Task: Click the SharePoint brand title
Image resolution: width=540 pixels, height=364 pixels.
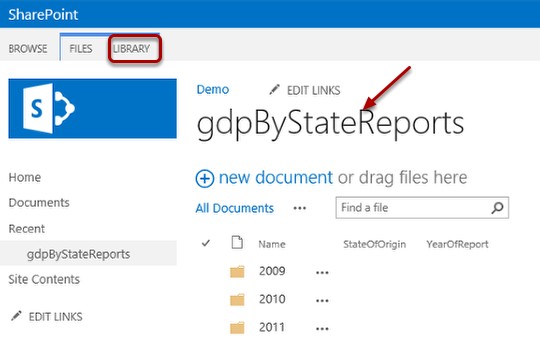Action: [x=43, y=14]
